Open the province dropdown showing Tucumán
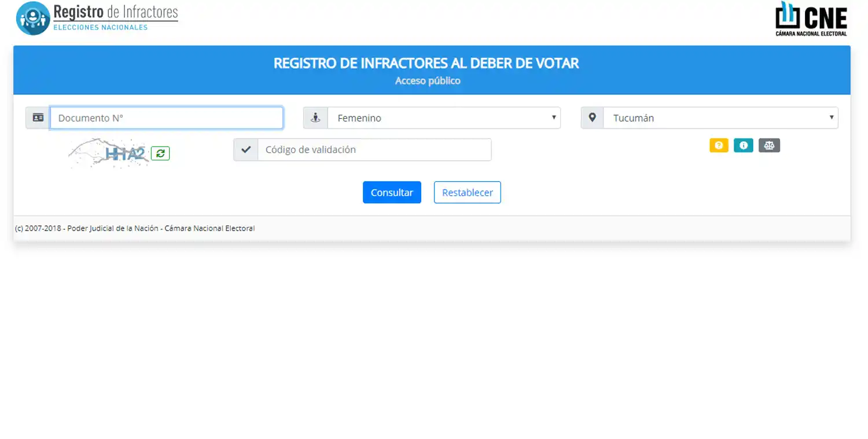The image size is (868, 439). 720,118
